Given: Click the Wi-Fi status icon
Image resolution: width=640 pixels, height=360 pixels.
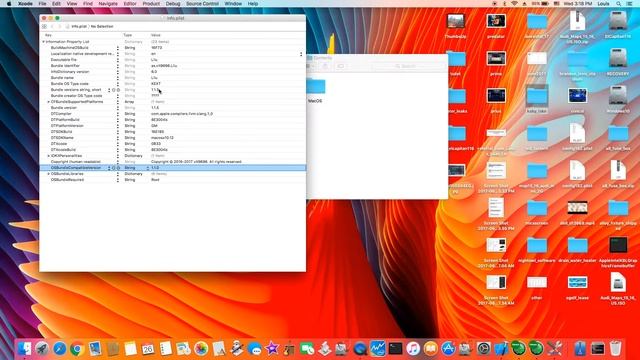Looking at the screenshot, I should coord(514,4).
